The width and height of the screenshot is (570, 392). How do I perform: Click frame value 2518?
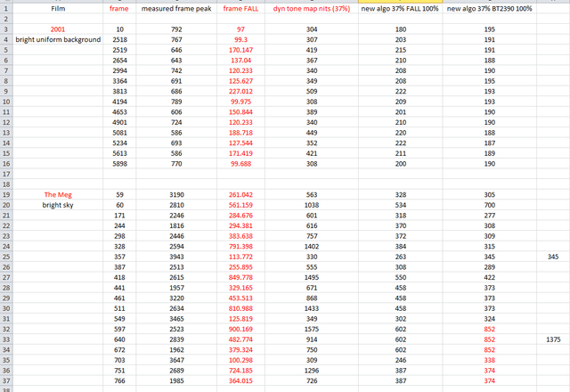click(x=119, y=39)
